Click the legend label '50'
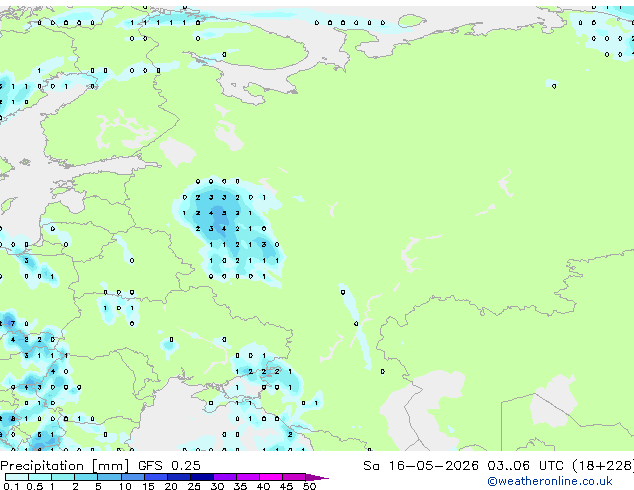Screen dimensions: 634x490 tap(309, 486)
